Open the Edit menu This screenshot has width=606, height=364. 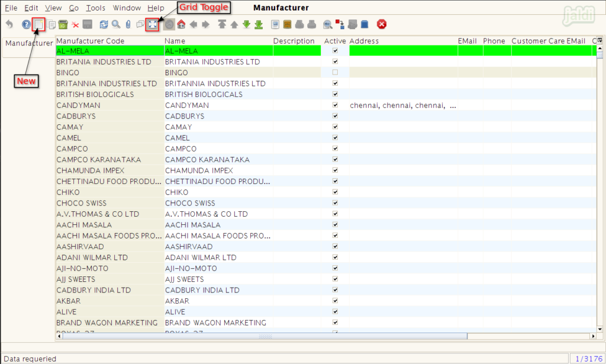[31, 8]
